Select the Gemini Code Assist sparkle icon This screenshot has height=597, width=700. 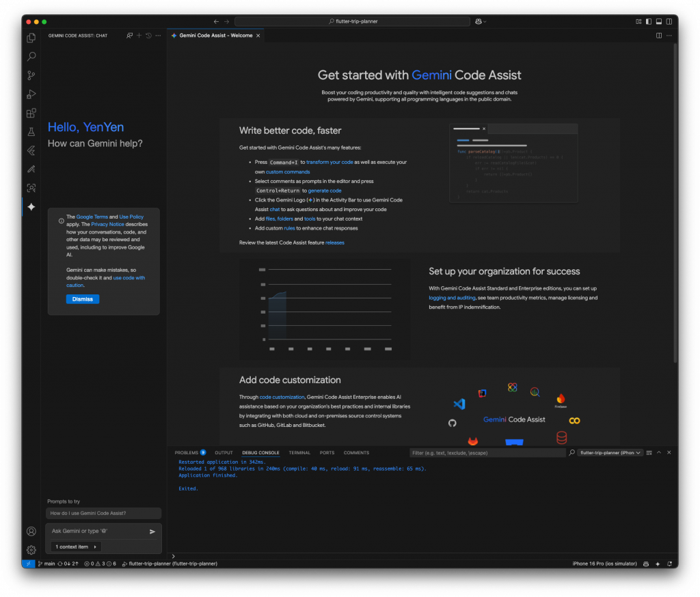pos(31,206)
